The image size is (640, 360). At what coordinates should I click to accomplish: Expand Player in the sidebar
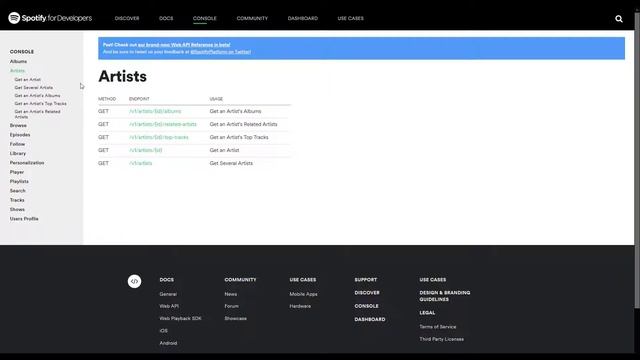[x=17, y=172]
